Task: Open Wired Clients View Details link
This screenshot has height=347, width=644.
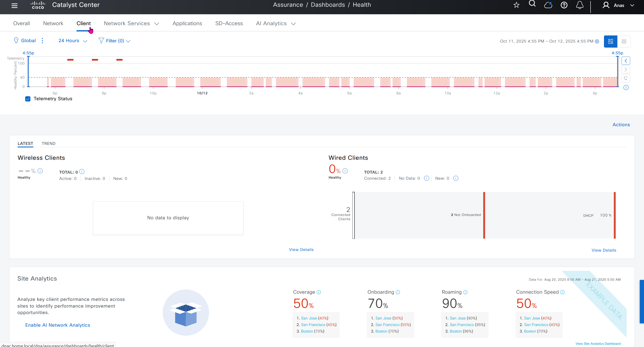Action: (604, 250)
